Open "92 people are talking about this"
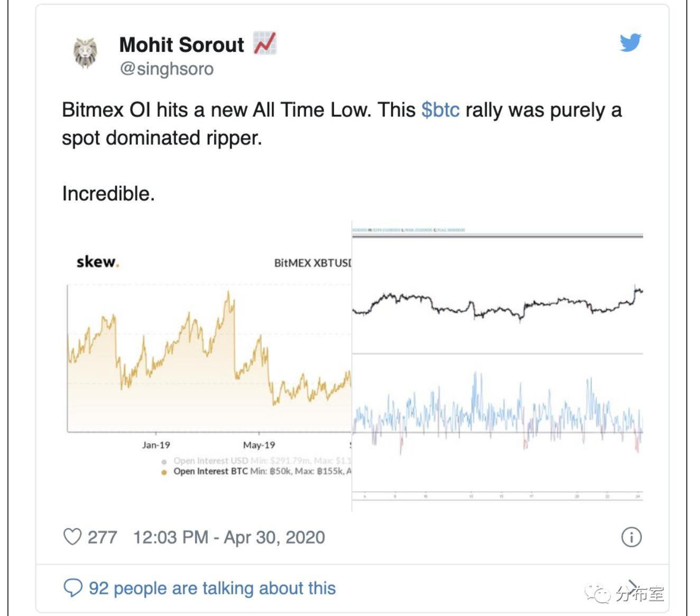Screen dimensions: 700x616 pyautogui.click(x=212, y=588)
